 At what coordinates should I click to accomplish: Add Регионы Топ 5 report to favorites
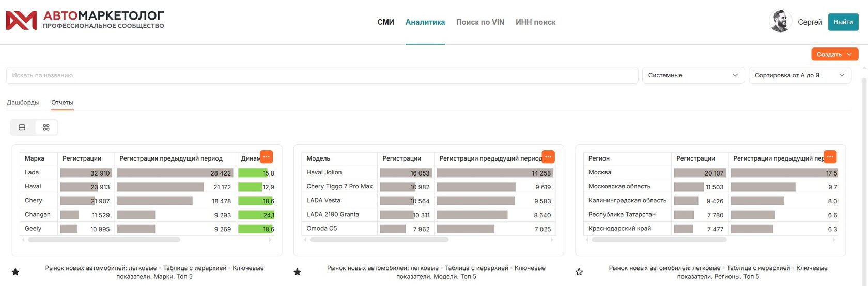point(579,272)
